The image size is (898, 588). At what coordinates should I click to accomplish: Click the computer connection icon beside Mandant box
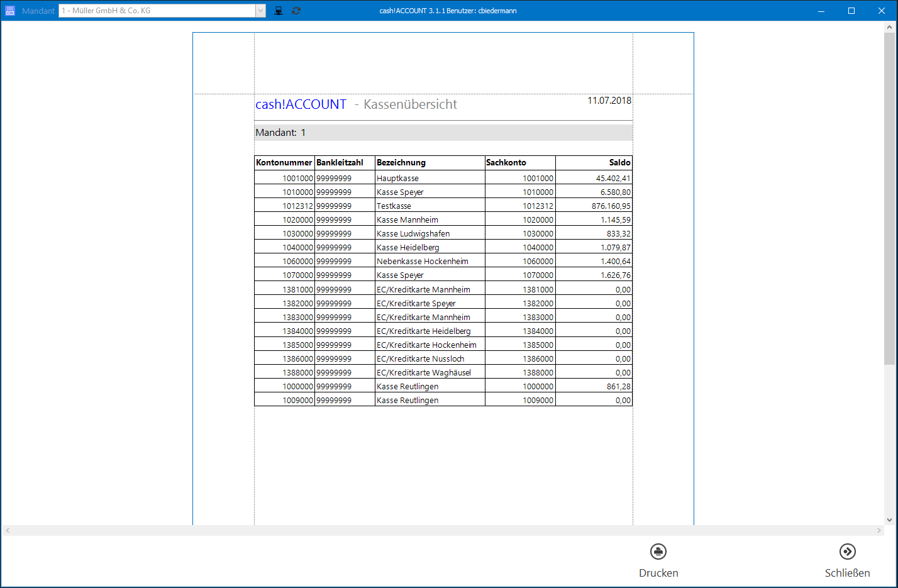279,11
